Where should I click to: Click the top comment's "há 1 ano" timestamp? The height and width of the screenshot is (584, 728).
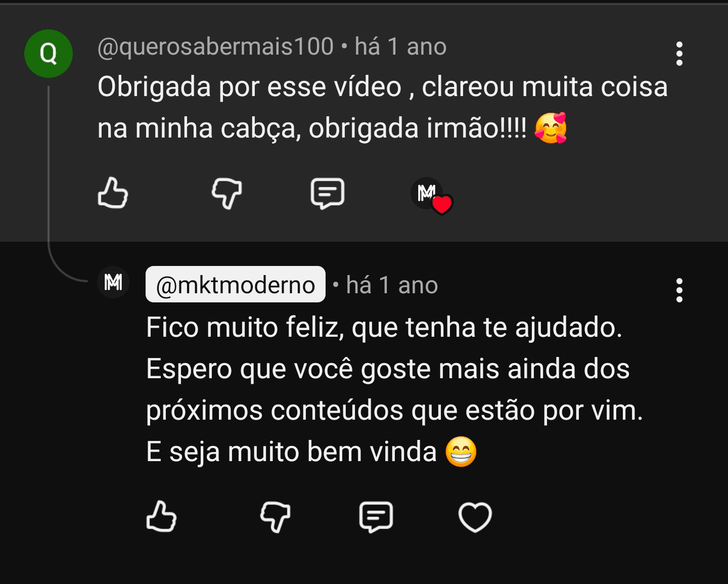[x=400, y=47]
